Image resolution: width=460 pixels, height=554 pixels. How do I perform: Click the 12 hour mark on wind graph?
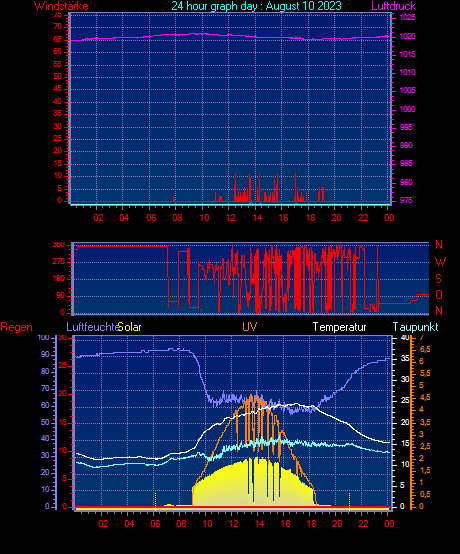tap(230, 218)
